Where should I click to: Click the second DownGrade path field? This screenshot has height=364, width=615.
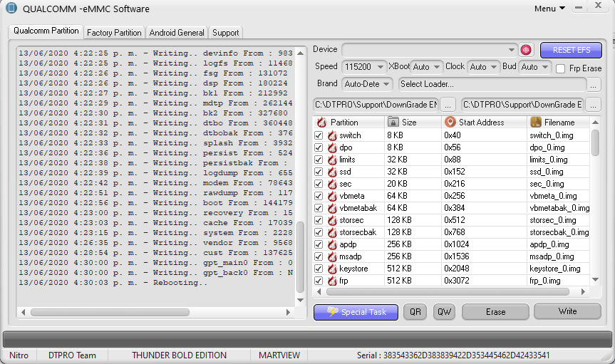point(523,105)
